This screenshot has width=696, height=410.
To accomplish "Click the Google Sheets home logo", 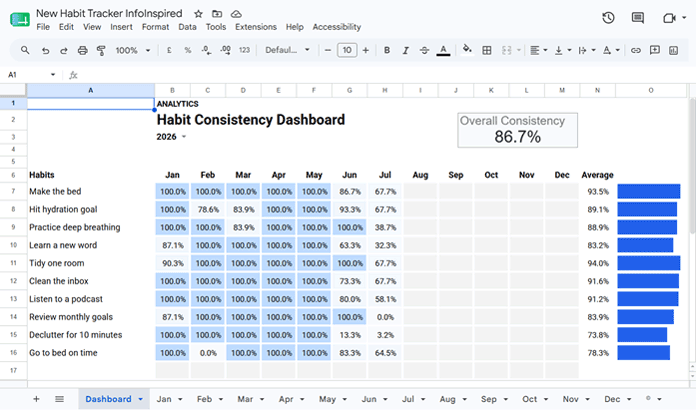I will pyautogui.click(x=20, y=20).
